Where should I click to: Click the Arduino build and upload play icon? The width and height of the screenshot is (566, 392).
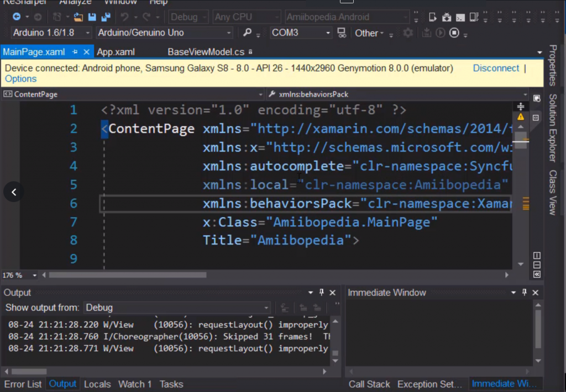coord(440,33)
